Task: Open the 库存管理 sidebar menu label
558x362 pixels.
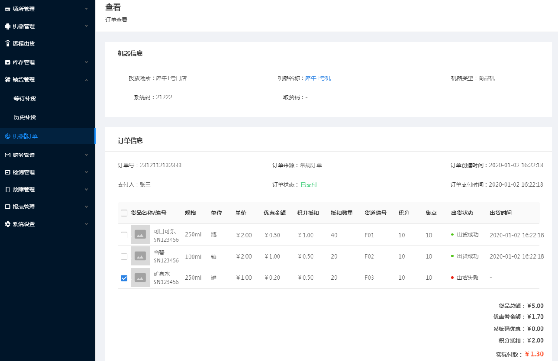Action: (24, 62)
